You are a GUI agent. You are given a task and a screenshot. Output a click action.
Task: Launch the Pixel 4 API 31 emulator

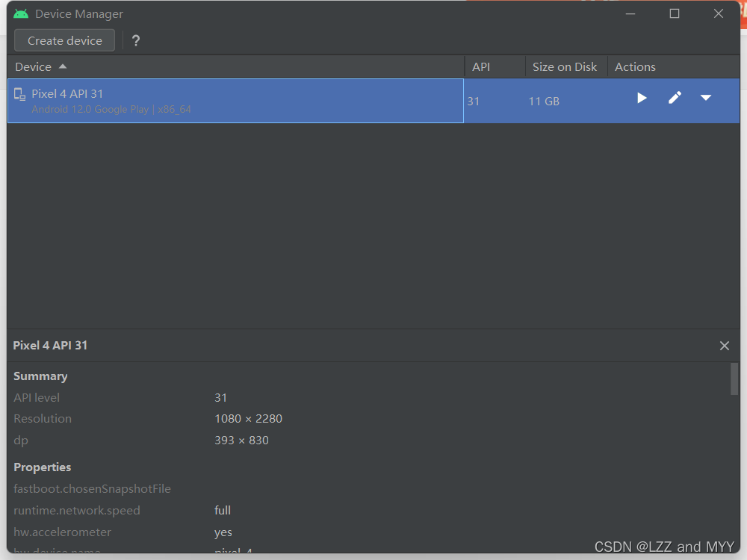pyautogui.click(x=642, y=98)
